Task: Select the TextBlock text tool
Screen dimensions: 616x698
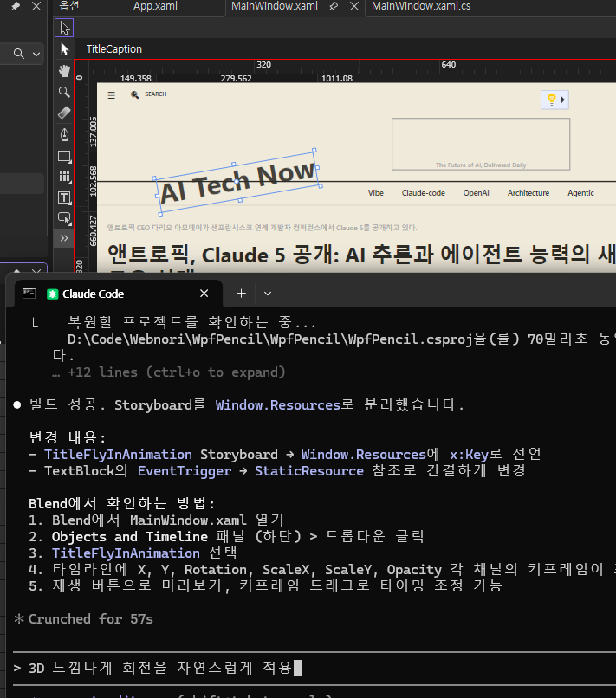Action: pos(64,197)
